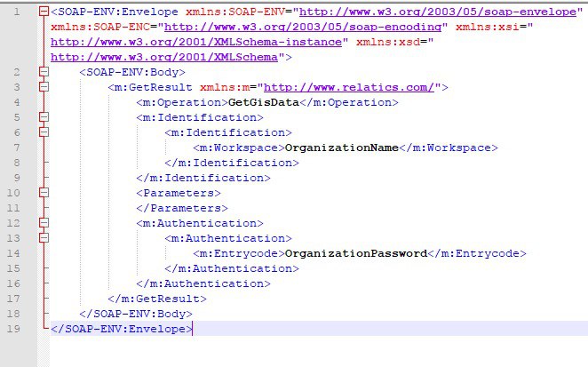Screen dimensions: 588x367
Task: Collapse the outer m:Authentication fold on line 12
Action: click(44, 223)
